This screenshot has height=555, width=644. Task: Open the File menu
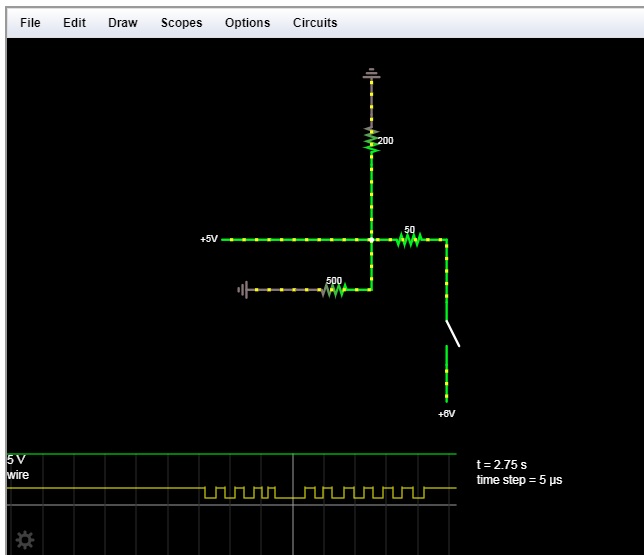tap(30, 23)
